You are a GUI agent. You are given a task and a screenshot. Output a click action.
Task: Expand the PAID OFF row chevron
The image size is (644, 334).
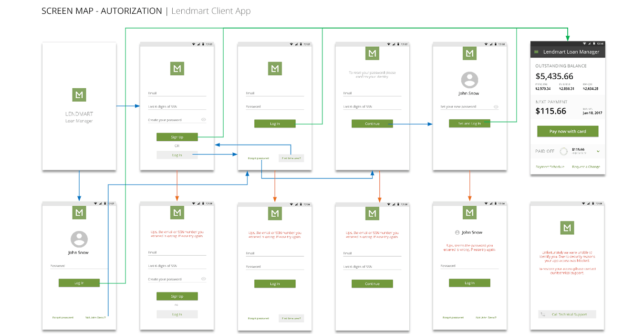coord(598,151)
